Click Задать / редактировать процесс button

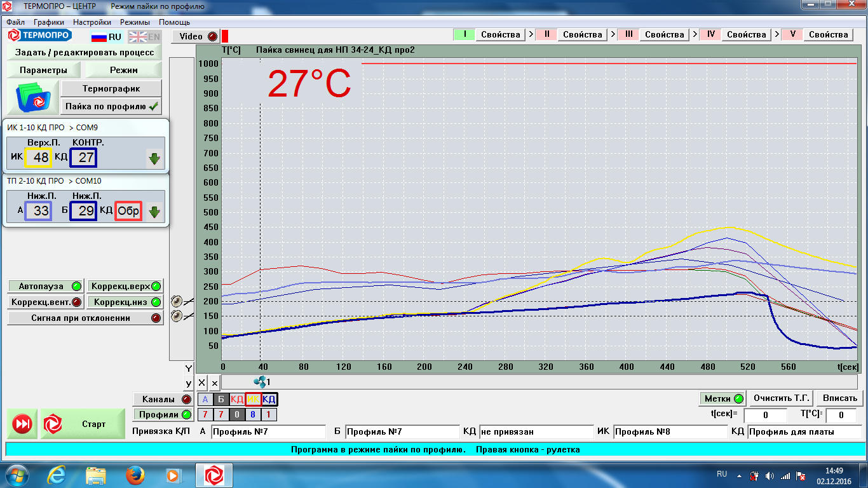tap(85, 52)
